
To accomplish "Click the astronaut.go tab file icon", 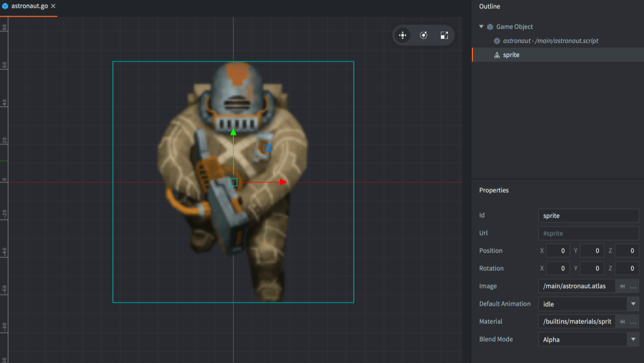I will coord(5,6).
